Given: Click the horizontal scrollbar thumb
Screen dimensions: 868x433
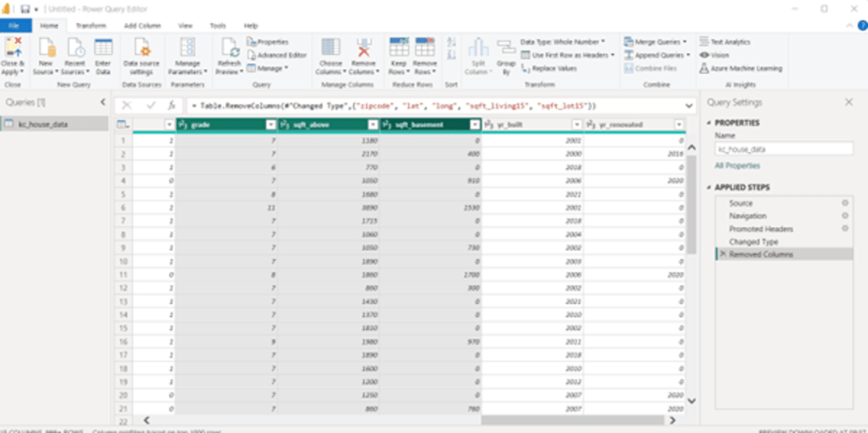Looking at the screenshot, I should (573, 419).
